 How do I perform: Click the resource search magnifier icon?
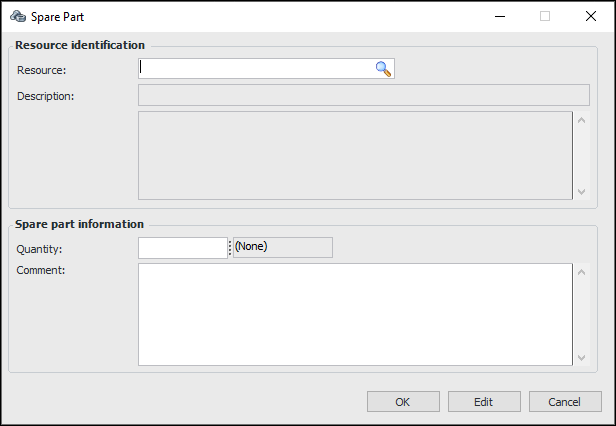pyautogui.click(x=383, y=69)
